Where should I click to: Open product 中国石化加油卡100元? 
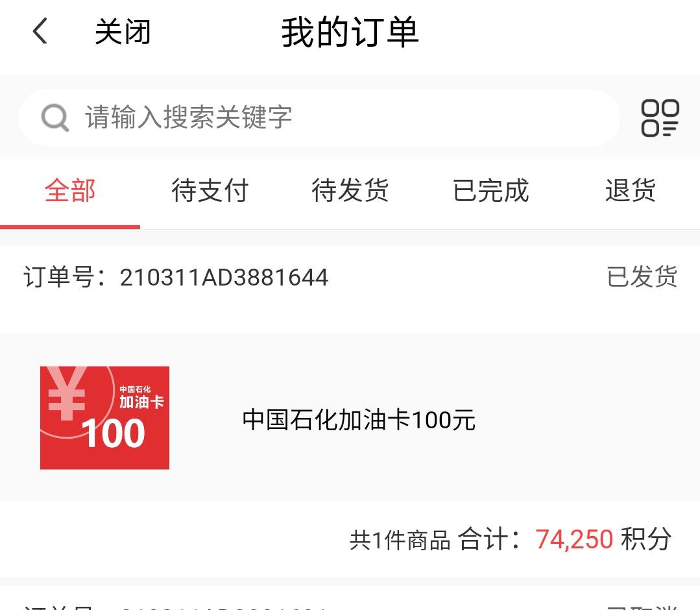point(359,420)
